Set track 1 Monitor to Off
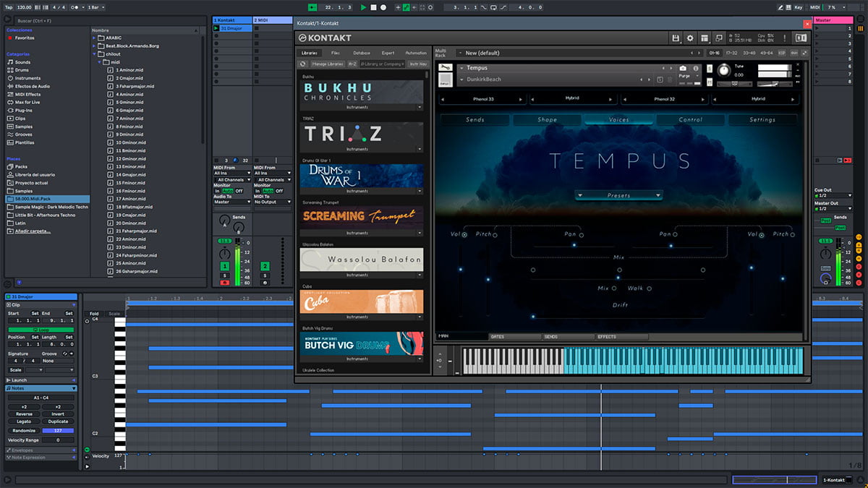The image size is (868, 488). [239, 191]
